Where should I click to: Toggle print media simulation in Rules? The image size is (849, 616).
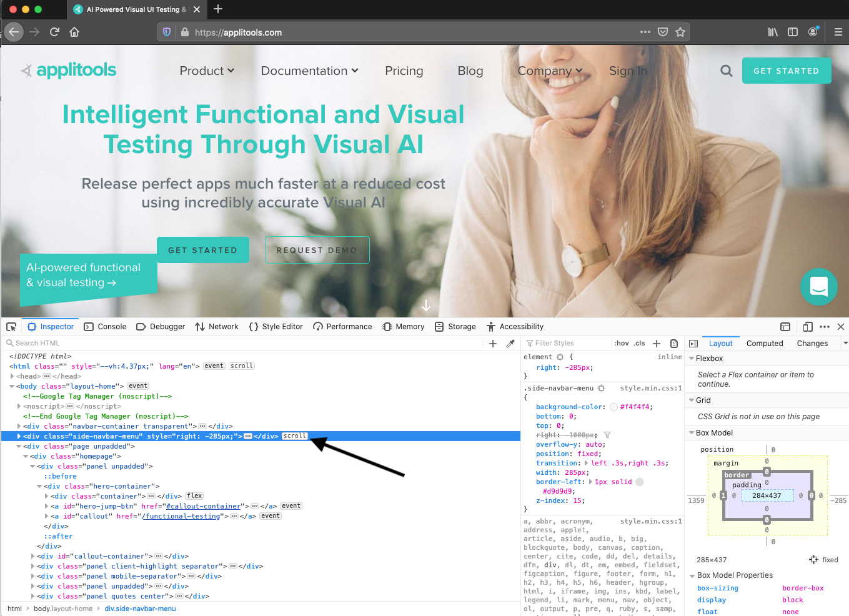click(674, 344)
